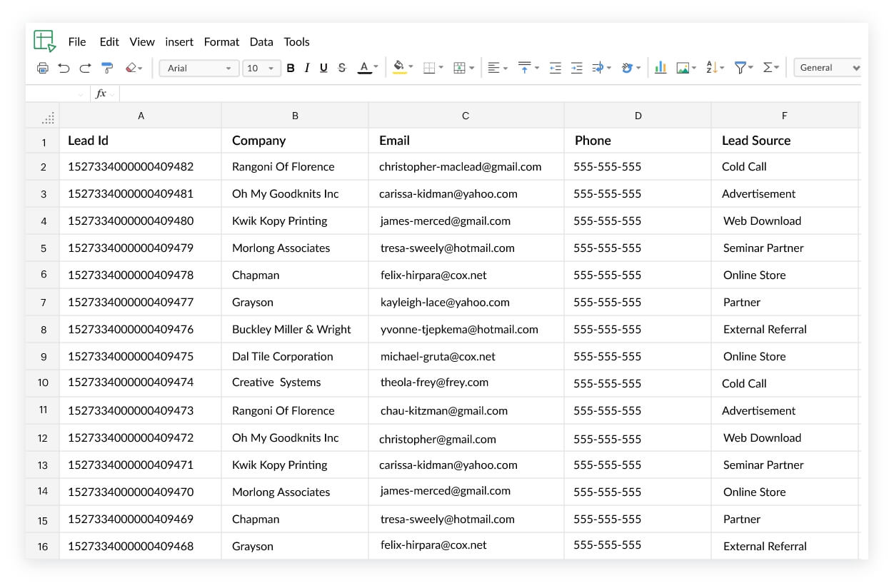Click the font color A icon
The width and height of the screenshot is (894, 588).
pyautogui.click(x=364, y=69)
